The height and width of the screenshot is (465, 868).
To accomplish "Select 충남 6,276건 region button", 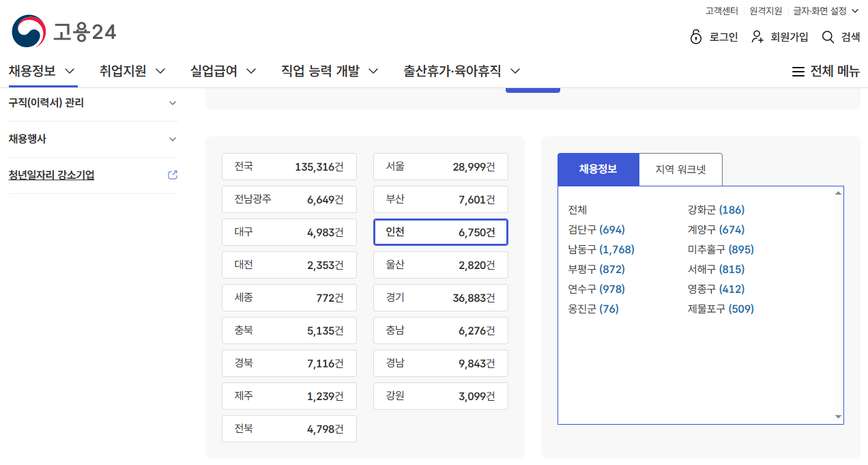I will [x=441, y=330].
